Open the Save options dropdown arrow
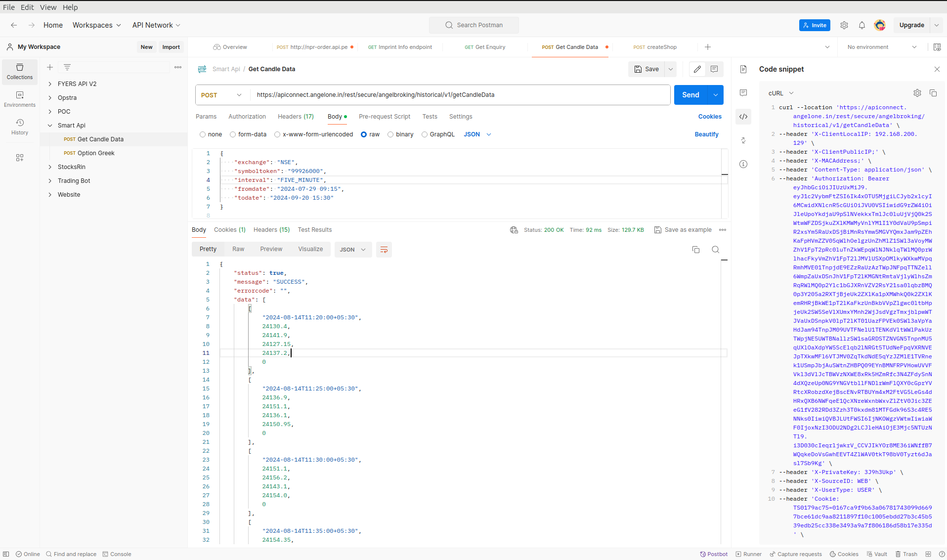 click(x=671, y=69)
